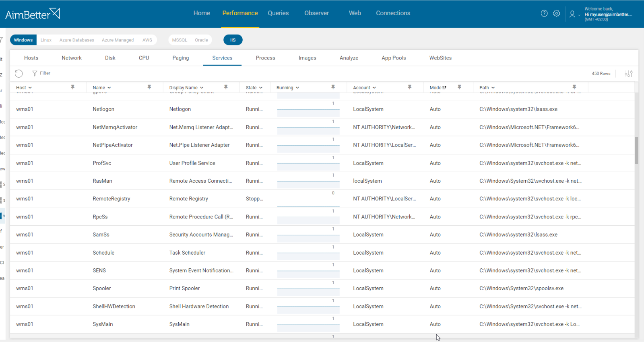Switch to the Services tab
Image resolution: width=644 pixels, height=342 pixels.
[x=222, y=58]
